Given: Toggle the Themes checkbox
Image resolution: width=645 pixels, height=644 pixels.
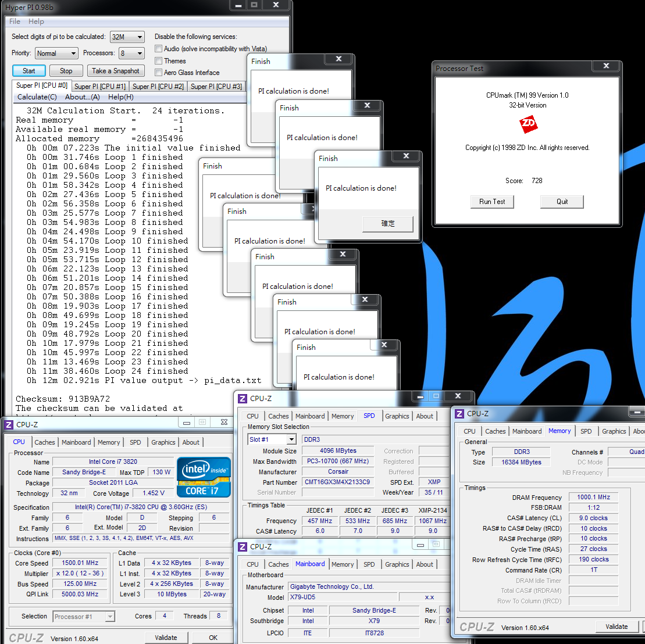Looking at the screenshot, I should coord(158,60).
